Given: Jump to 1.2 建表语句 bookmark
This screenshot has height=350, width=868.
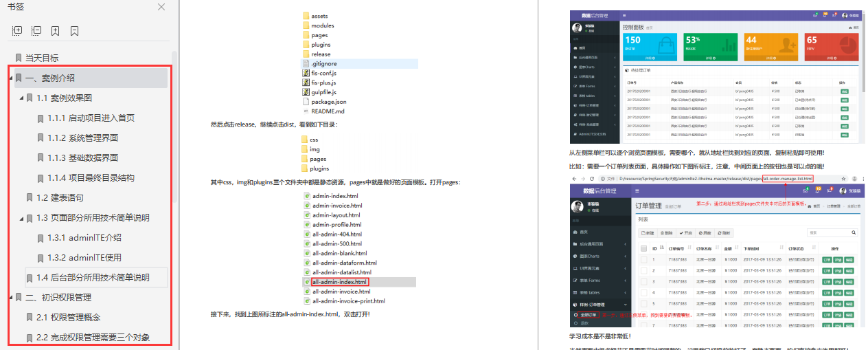Looking at the screenshot, I should pos(60,197).
